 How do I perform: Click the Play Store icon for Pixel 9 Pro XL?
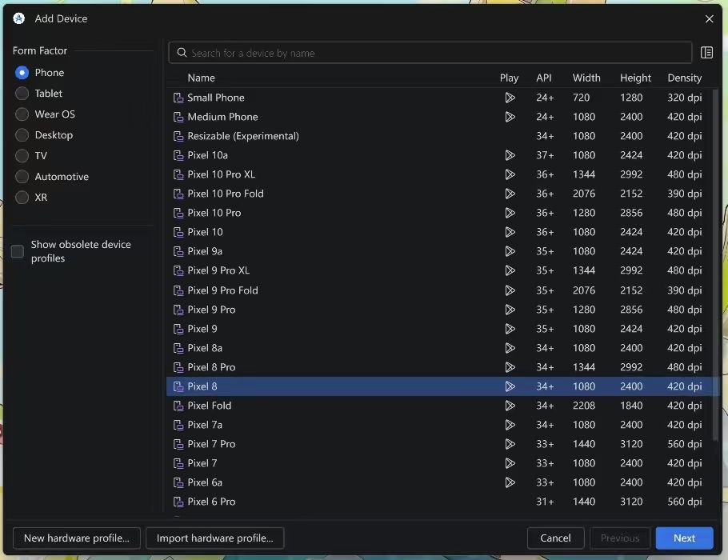pos(510,270)
